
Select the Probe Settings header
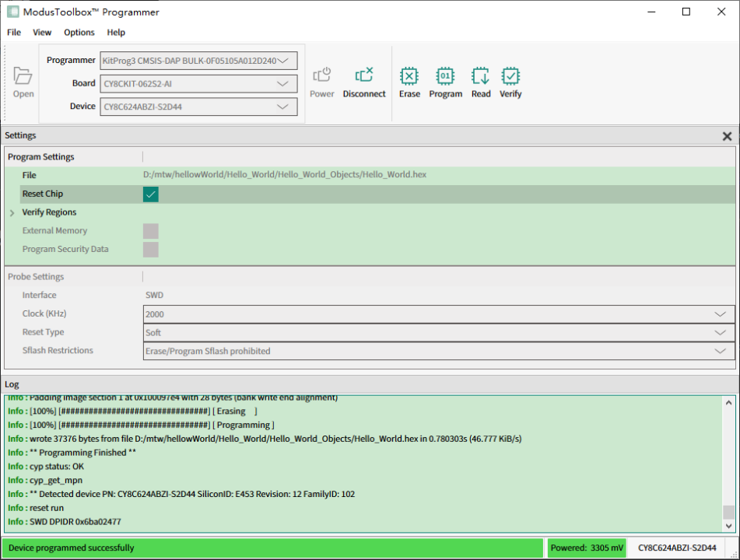point(36,276)
